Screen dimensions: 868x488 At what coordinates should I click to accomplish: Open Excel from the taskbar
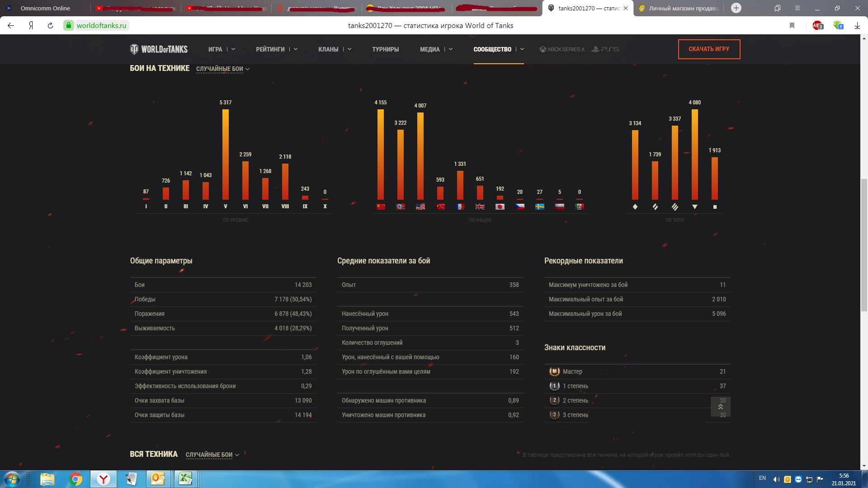(x=185, y=479)
